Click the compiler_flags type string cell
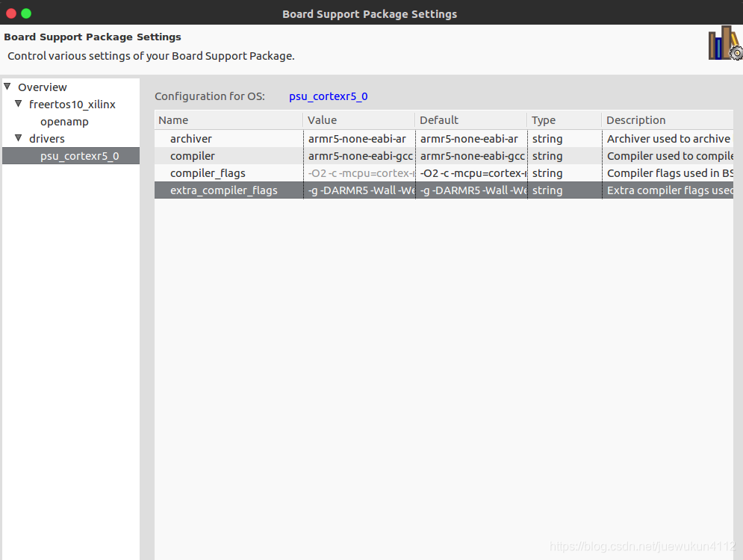The width and height of the screenshot is (743, 560). (565, 173)
